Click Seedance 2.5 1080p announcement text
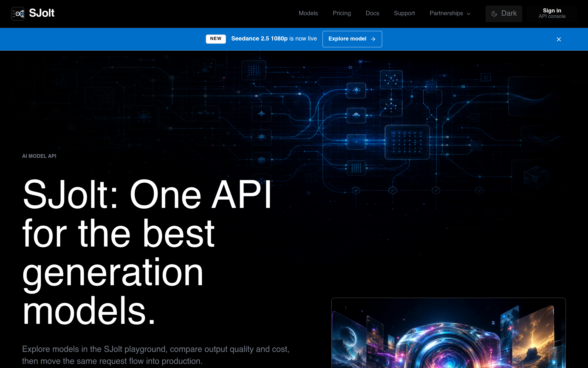Viewport: 588px width, 368px height. point(274,39)
